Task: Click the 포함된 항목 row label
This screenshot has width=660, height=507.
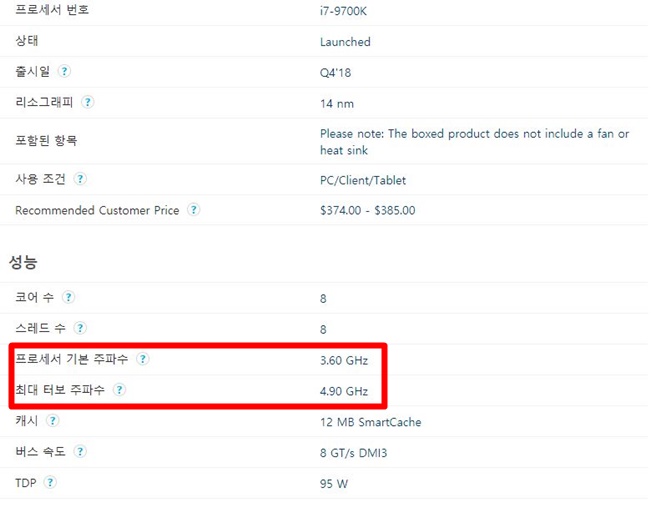Action: click(45, 141)
